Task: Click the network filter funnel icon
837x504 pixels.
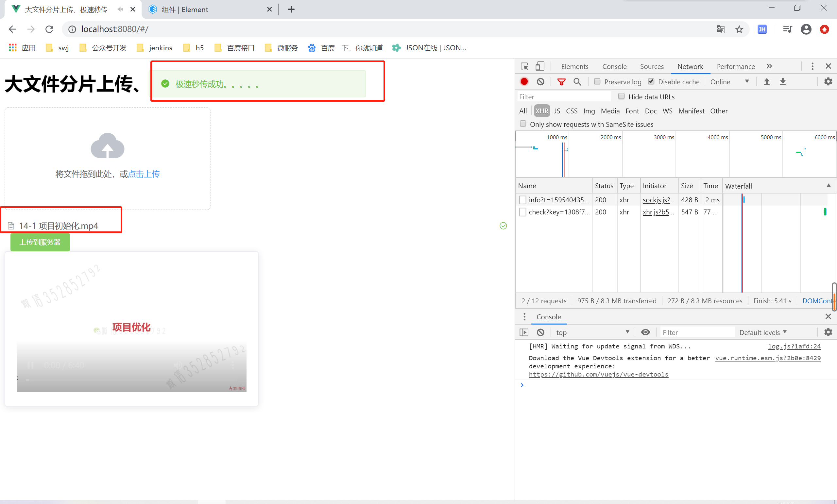Action: [x=561, y=81]
